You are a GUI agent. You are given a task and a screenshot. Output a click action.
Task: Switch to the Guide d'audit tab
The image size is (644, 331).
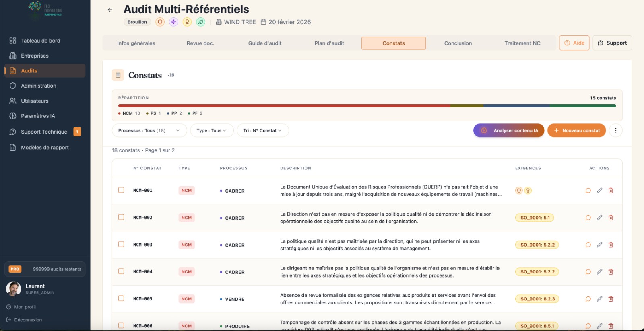(x=265, y=43)
